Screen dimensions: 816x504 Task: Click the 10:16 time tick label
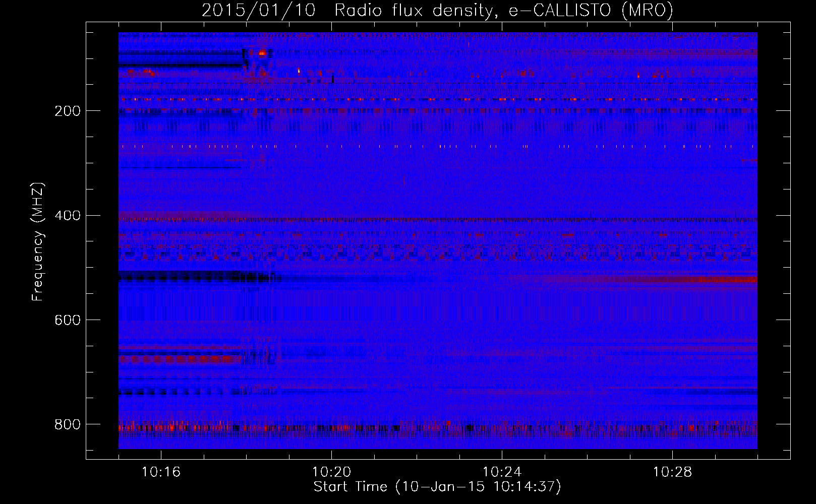(x=161, y=472)
